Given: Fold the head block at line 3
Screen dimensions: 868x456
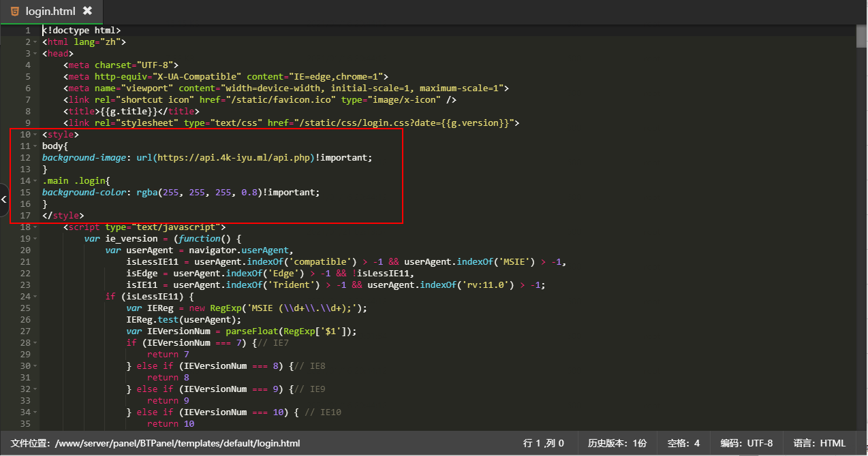Looking at the screenshot, I should pos(35,54).
